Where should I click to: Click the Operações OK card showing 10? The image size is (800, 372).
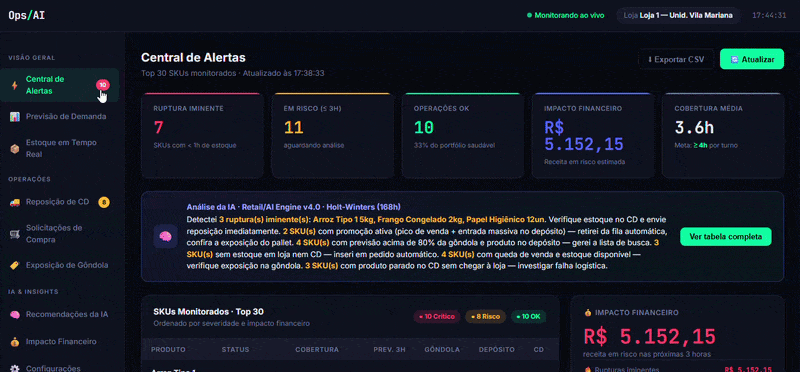pos(463,135)
